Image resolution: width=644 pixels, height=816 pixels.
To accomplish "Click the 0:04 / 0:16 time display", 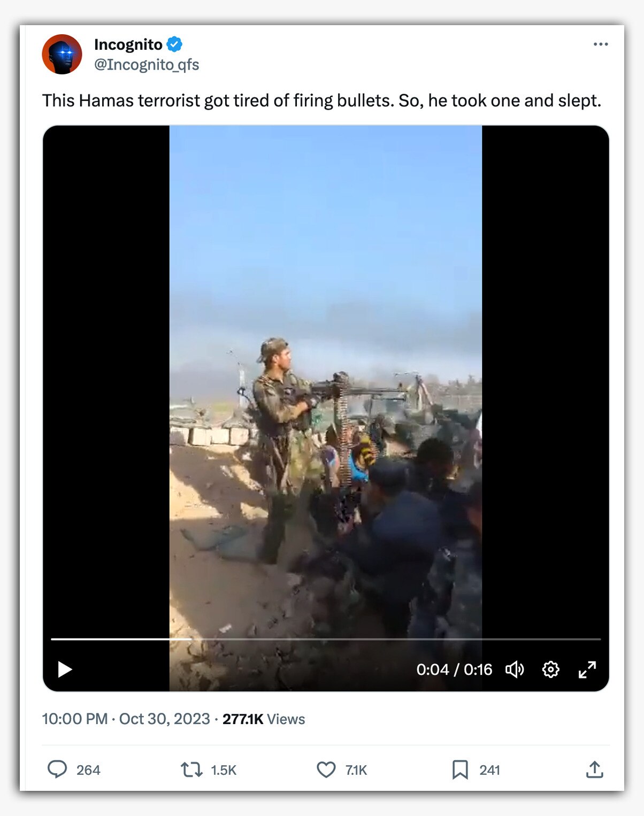I will pyautogui.click(x=454, y=669).
